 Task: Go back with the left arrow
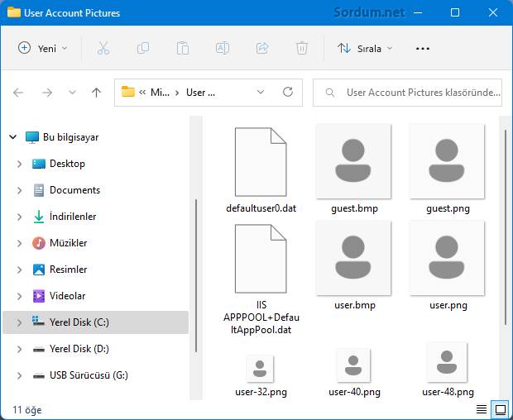coord(18,93)
